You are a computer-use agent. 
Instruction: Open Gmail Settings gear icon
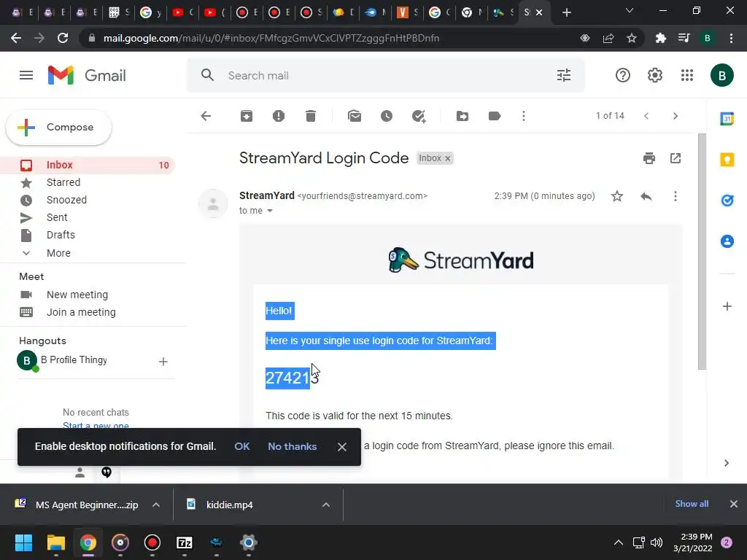(x=655, y=75)
